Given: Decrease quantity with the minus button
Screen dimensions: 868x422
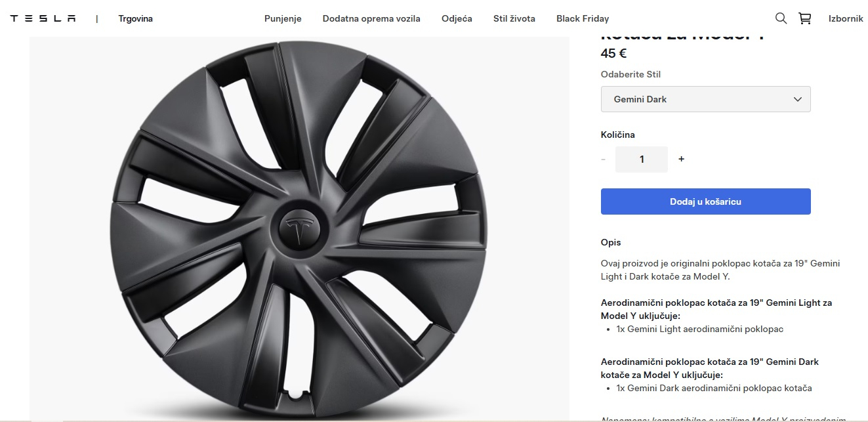Looking at the screenshot, I should 603,159.
